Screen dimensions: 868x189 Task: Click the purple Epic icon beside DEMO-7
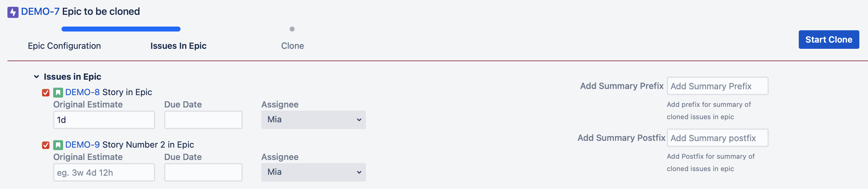13,12
